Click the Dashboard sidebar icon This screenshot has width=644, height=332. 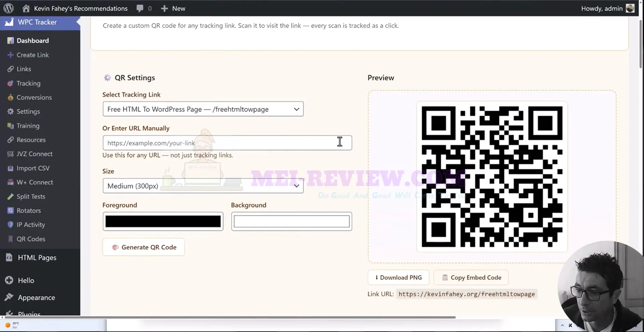coord(10,41)
